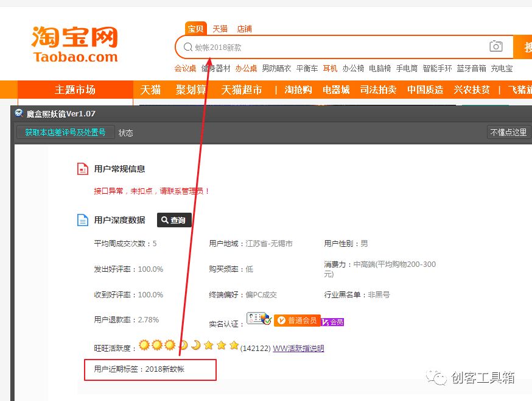The width and height of the screenshot is (532, 401).
Task: Click the V5 会员 badge
Action: [332, 322]
